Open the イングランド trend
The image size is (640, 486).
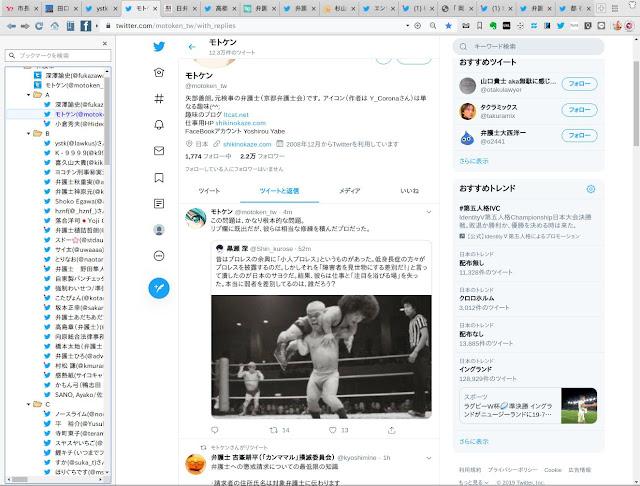tap(476, 369)
